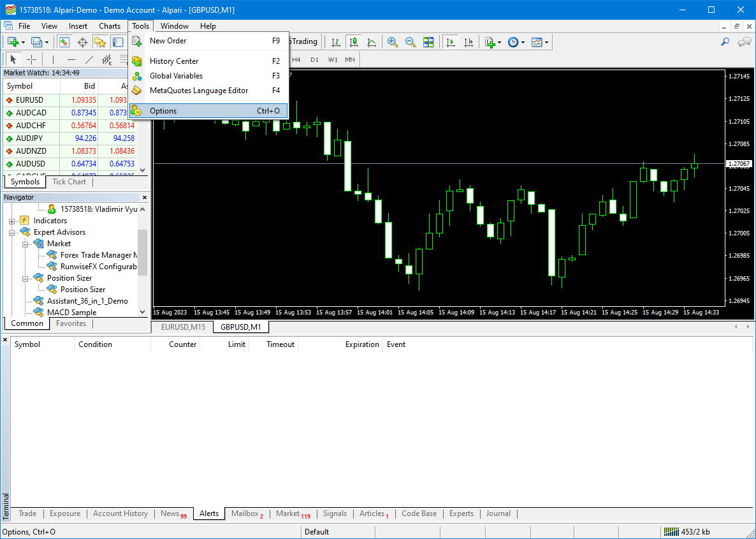Screen dimensions: 756x539
Task: Select the AUDJPY row in Market Watch
Action: (70, 138)
